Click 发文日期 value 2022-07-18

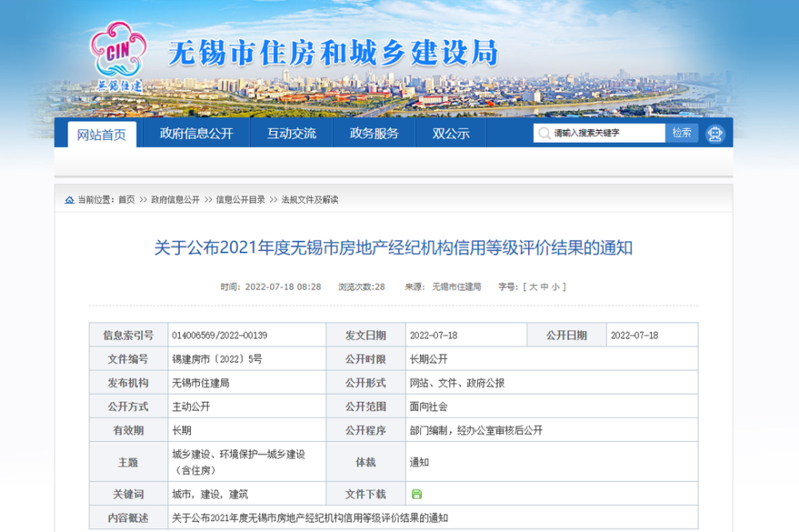[434, 335]
